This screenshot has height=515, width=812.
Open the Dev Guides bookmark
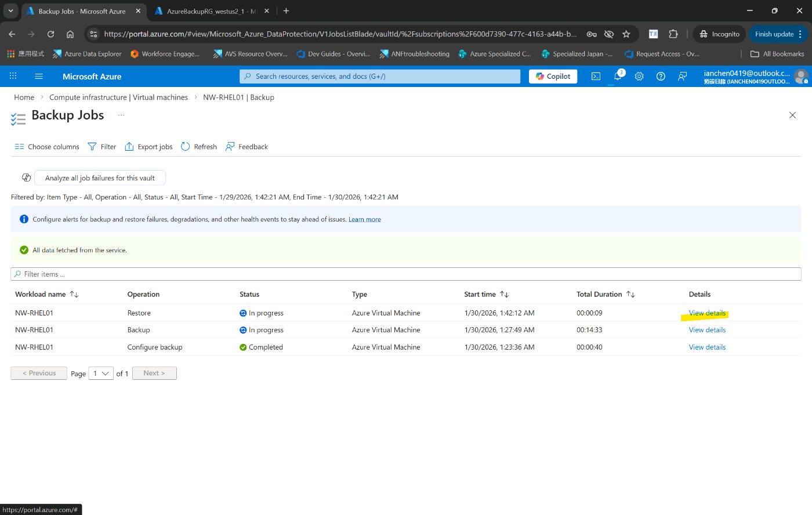coord(333,54)
